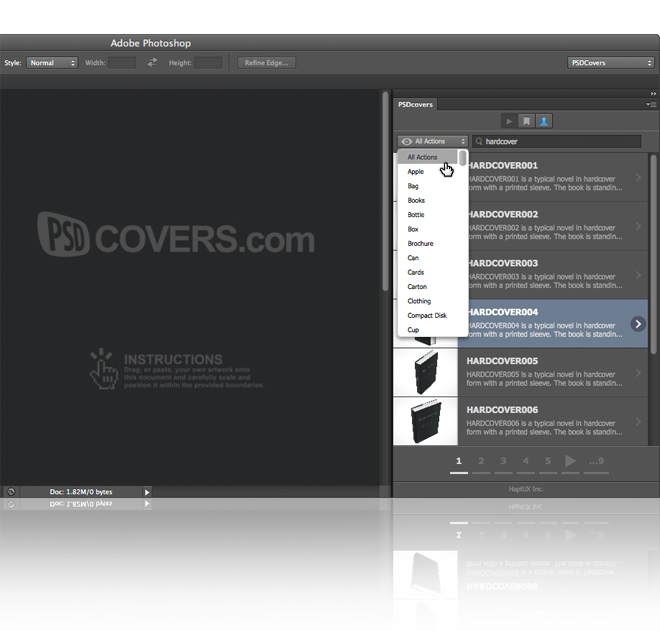
Task: Click the results list vertical scrollbar
Action: (653, 254)
